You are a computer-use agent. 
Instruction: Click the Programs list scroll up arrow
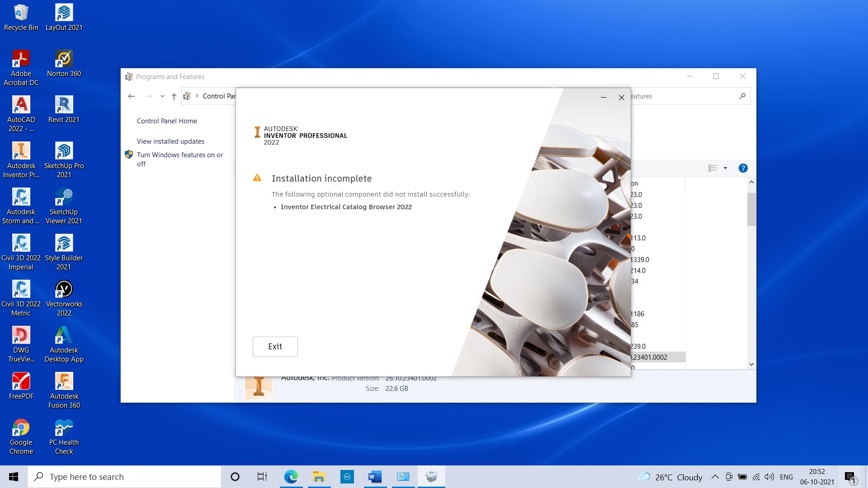(x=751, y=182)
